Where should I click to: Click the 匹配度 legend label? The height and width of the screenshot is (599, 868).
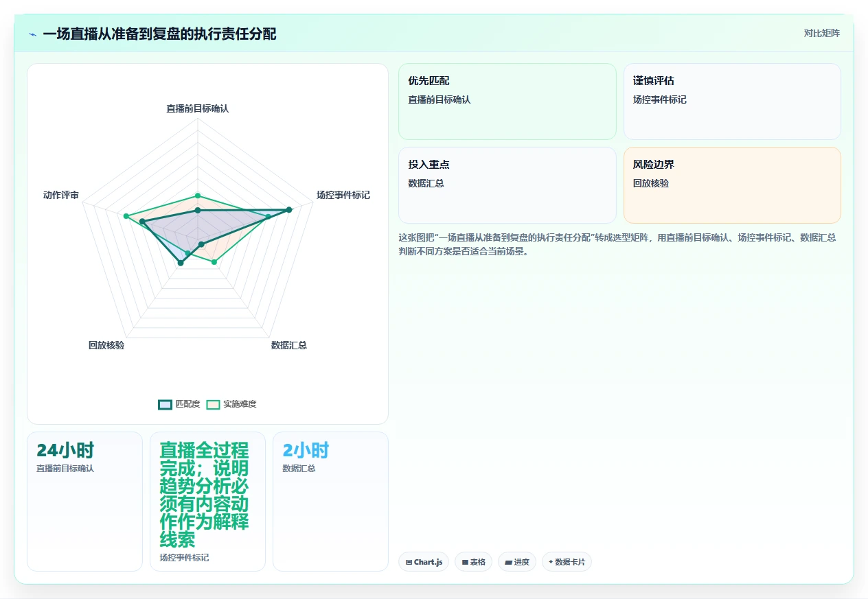(x=187, y=404)
